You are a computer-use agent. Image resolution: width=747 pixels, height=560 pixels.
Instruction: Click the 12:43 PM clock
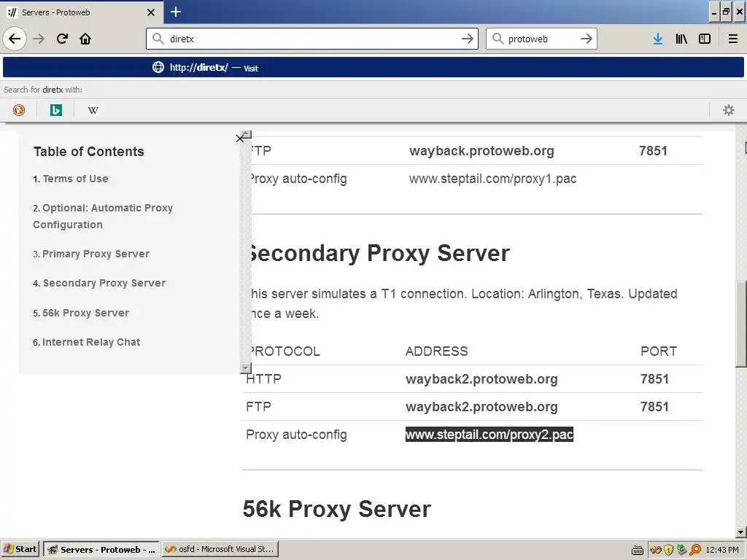722,550
